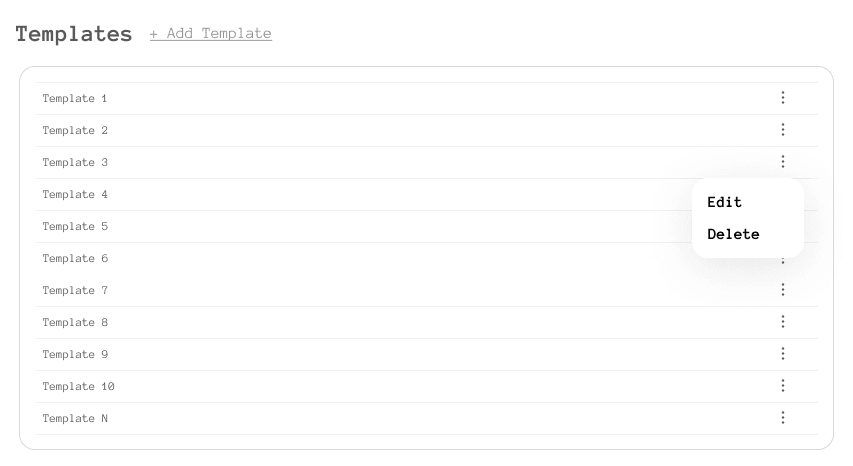853x466 pixels.
Task: Open the options menu for Template 1
Action: coord(783,98)
